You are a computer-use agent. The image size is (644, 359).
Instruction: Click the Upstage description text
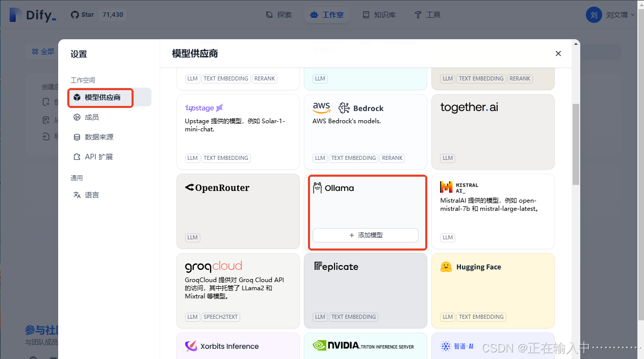click(235, 125)
